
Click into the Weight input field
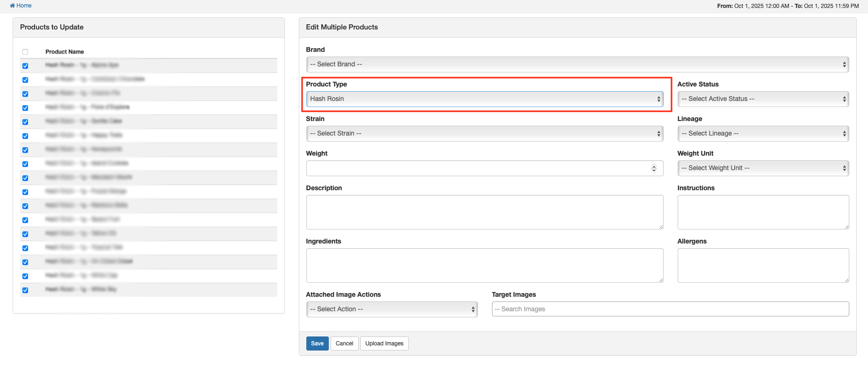477,168
